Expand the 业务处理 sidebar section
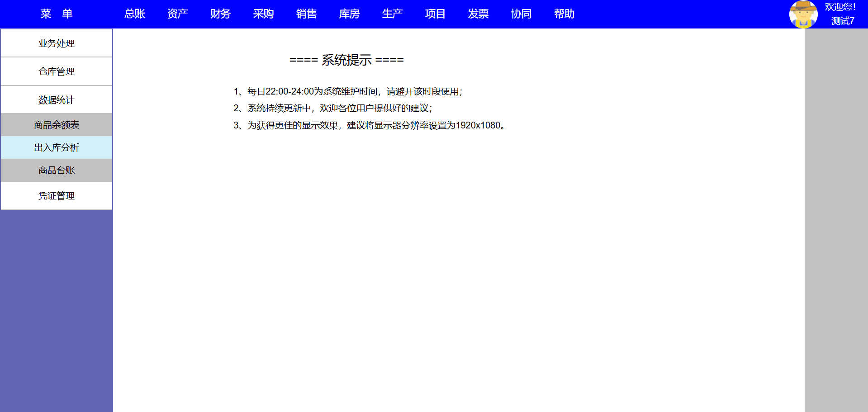 point(57,43)
